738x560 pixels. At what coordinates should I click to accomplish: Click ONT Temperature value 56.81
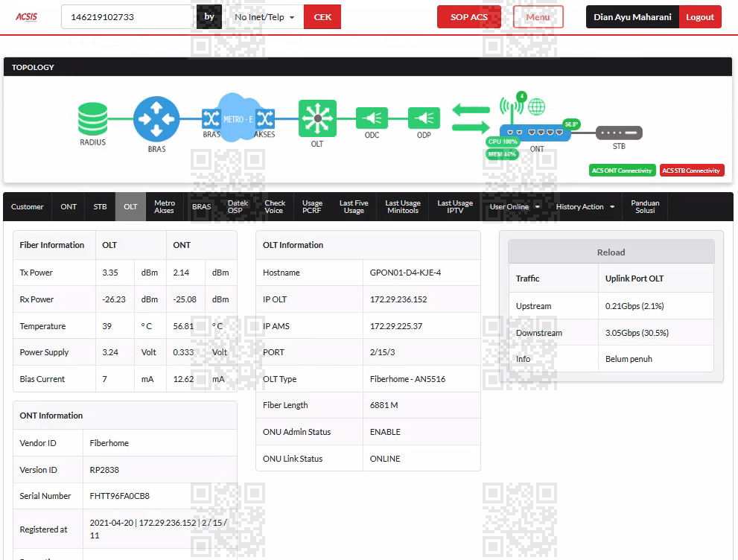tap(183, 326)
